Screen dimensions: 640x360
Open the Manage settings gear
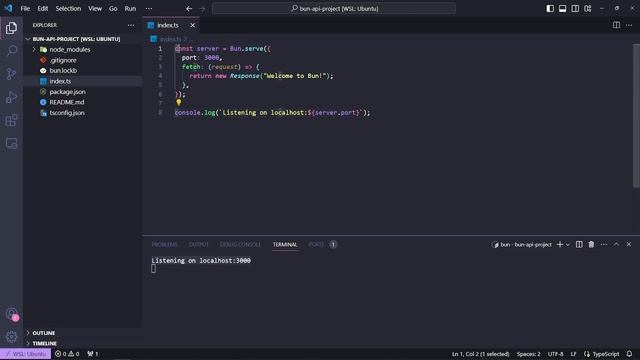pyautogui.click(x=11, y=337)
